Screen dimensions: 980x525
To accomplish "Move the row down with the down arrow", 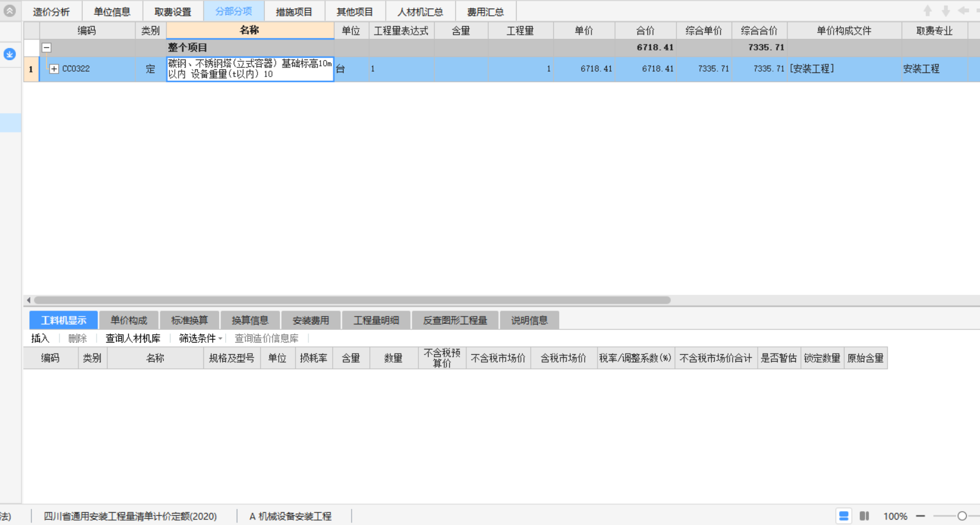I will pos(946,11).
